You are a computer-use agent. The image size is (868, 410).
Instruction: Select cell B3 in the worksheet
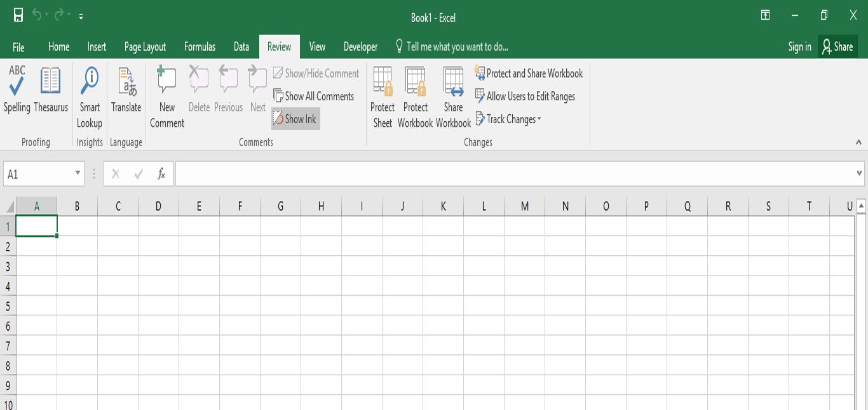click(x=77, y=264)
